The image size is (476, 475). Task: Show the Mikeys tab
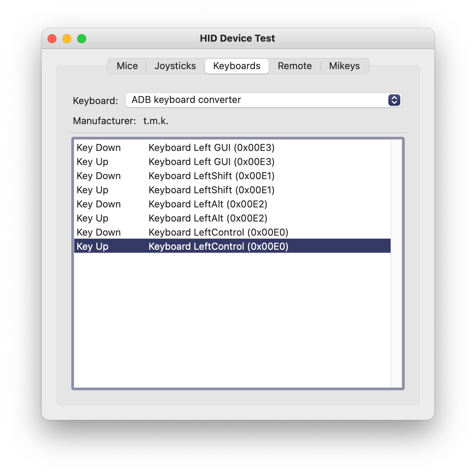(x=344, y=66)
